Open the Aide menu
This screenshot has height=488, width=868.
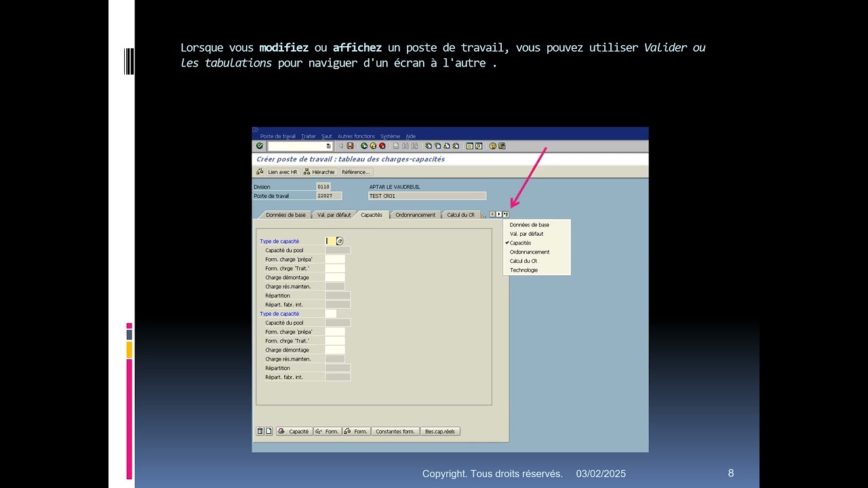pos(411,136)
